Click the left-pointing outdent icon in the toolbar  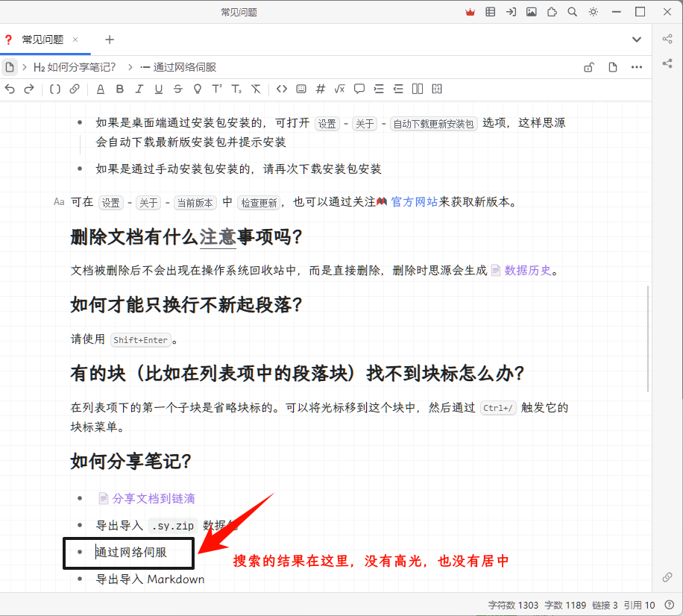(x=398, y=89)
